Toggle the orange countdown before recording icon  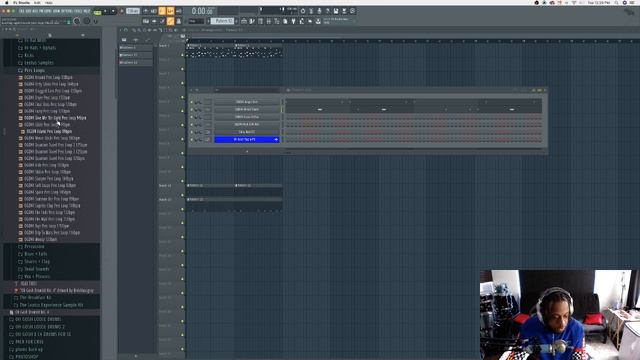click(162, 11)
